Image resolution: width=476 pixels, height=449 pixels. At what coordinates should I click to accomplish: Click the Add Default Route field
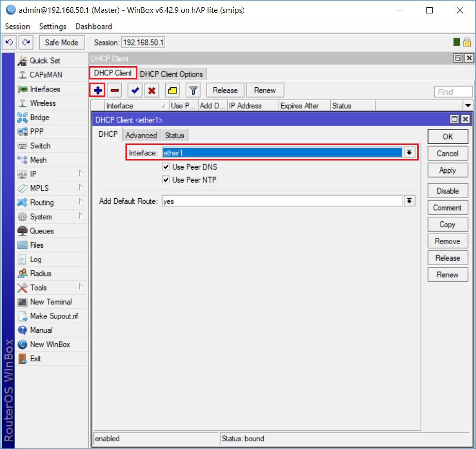coord(282,201)
